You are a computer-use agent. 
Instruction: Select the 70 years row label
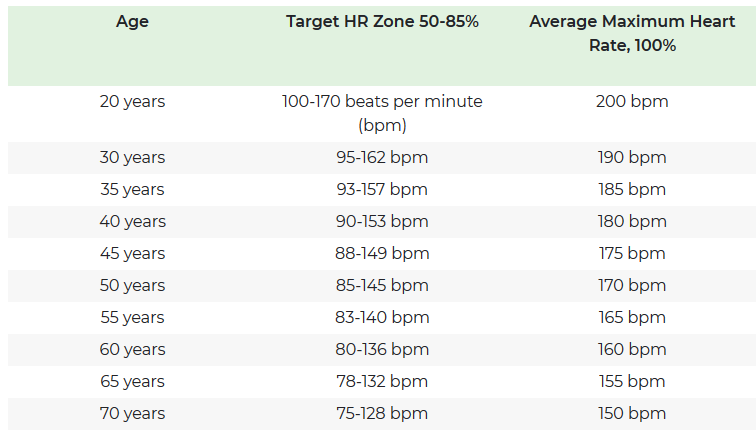point(132,413)
